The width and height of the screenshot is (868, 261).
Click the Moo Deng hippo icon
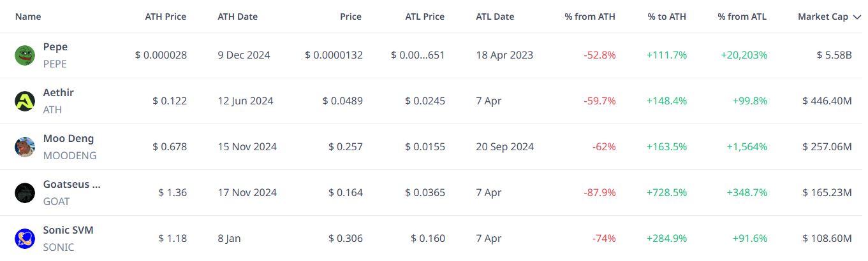(25, 147)
